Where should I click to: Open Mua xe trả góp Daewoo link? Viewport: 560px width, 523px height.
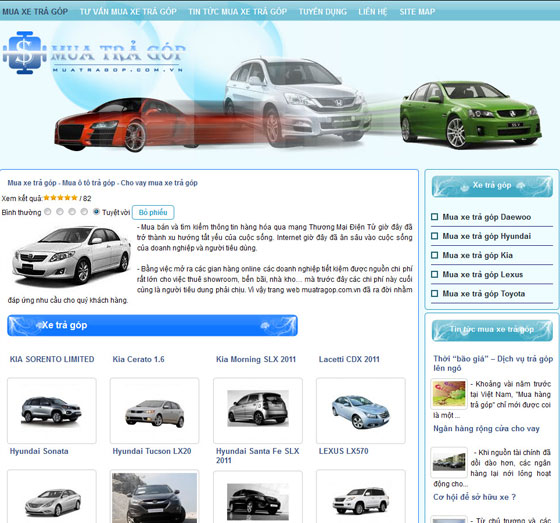[487, 217]
